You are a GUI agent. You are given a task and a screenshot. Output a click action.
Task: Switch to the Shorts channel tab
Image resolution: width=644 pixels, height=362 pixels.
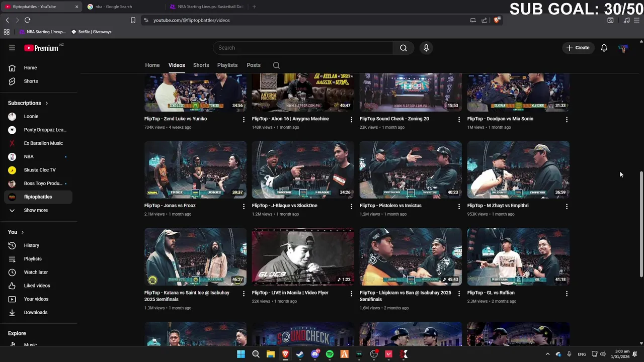tap(201, 65)
